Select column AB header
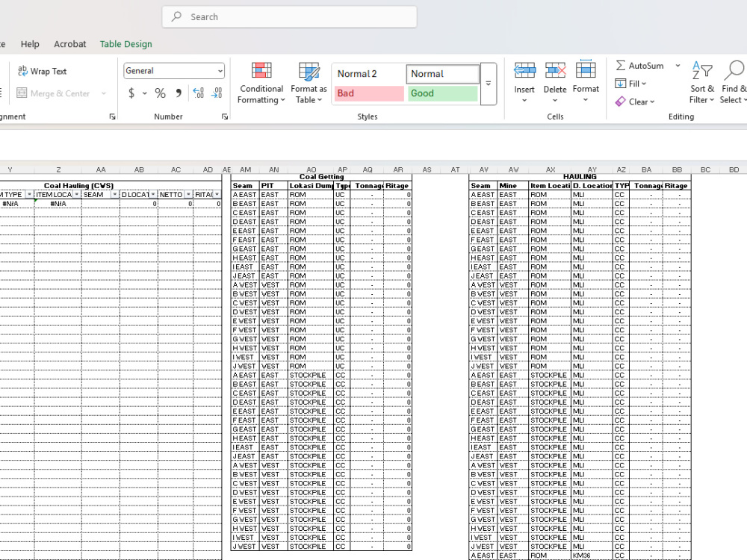 (x=139, y=169)
